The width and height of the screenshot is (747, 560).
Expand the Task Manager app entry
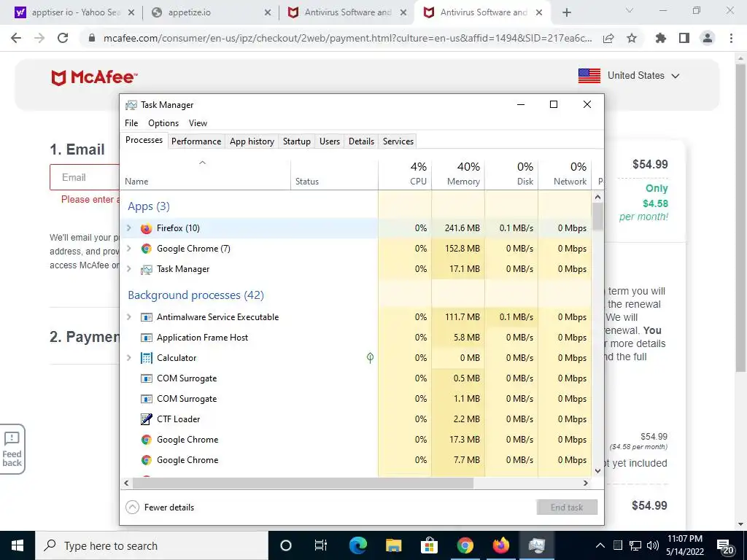coord(128,269)
